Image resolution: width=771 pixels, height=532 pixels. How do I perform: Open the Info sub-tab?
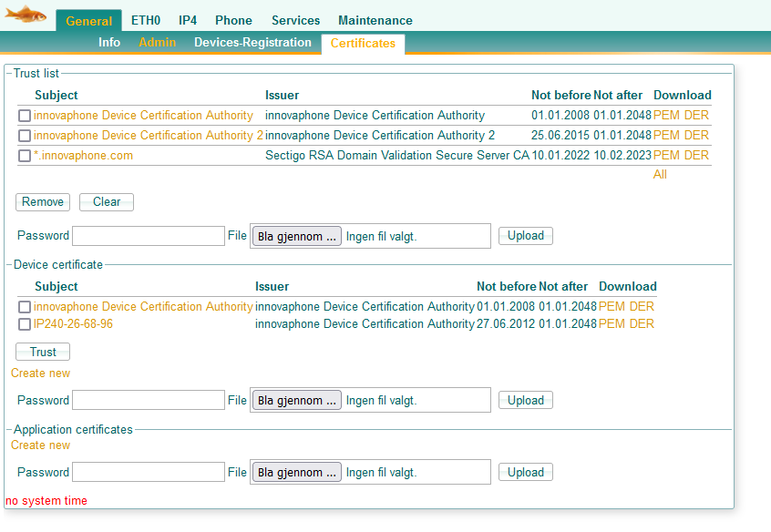click(x=109, y=42)
